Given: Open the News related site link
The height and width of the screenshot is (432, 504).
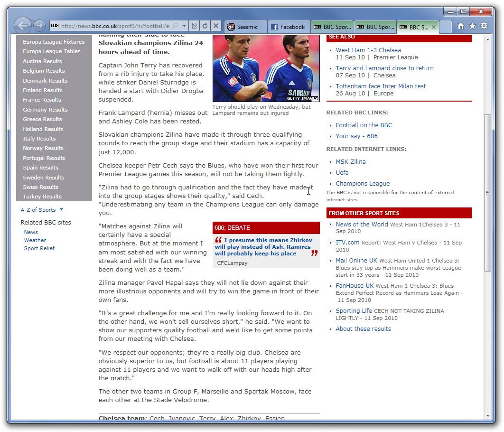Looking at the screenshot, I should (31, 232).
